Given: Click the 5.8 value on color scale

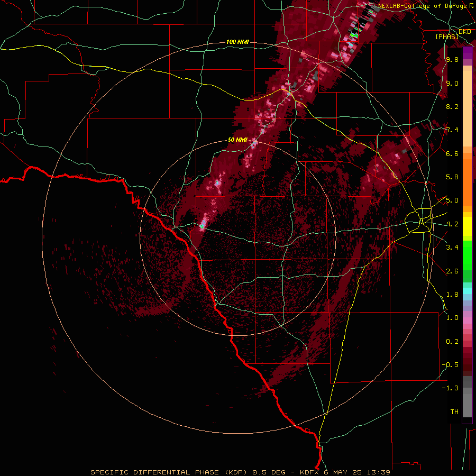Looking at the screenshot, I should click(x=452, y=177).
